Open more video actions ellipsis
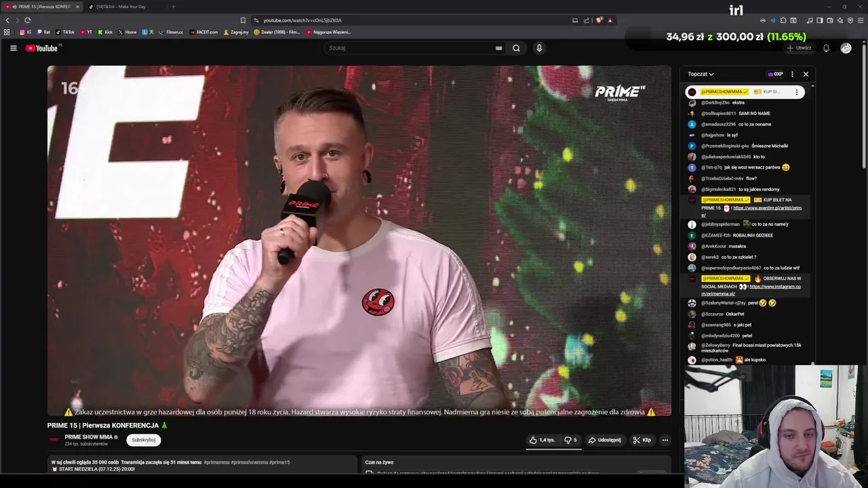Screen dimensions: 868x488 point(665,440)
